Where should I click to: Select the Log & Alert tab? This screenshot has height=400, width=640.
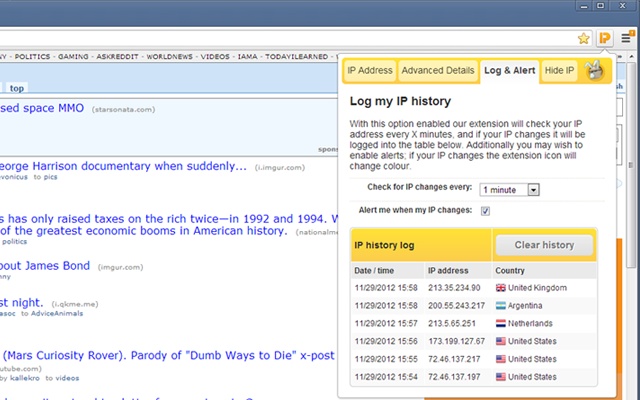coord(509,71)
